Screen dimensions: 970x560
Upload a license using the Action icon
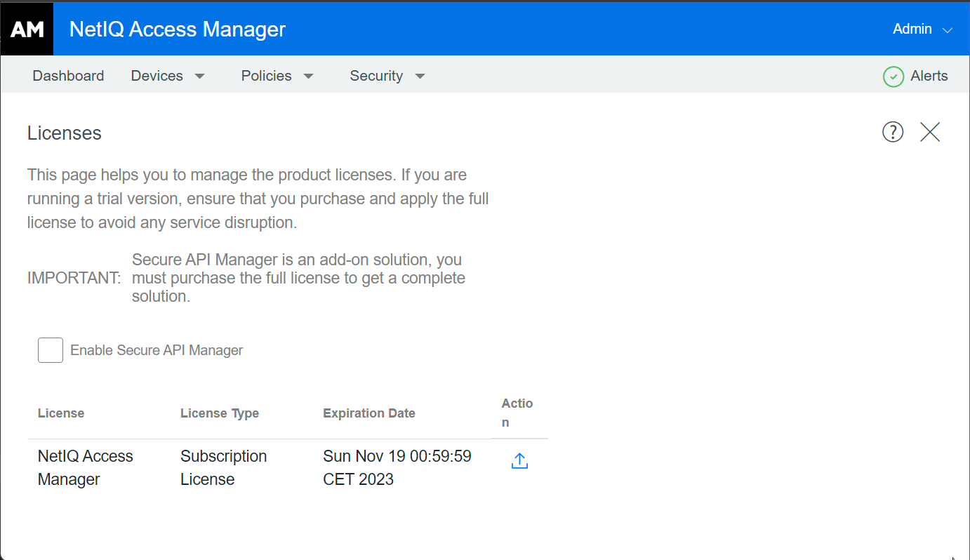point(519,460)
